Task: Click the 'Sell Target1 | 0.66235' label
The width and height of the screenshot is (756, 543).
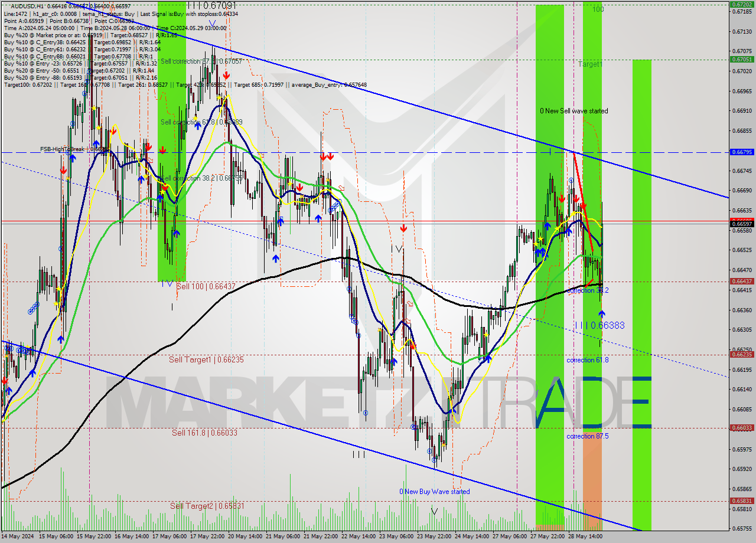Action: (206, 359)
